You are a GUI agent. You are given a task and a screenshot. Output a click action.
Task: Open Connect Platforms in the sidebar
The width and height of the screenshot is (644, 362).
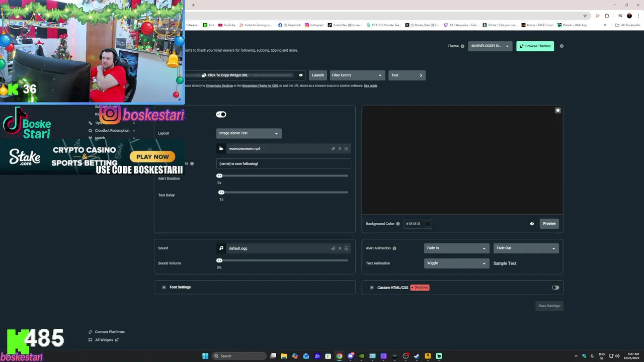coord(110,332)
